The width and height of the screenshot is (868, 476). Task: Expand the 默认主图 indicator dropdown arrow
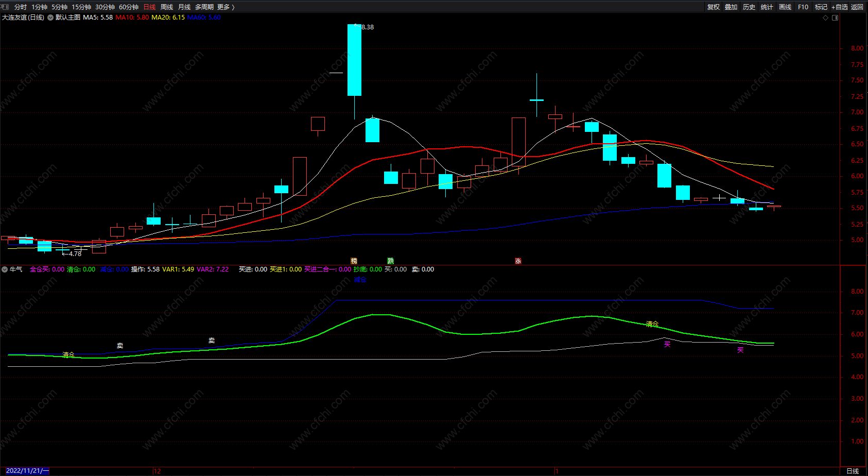pyautogui.click(x=50, y=18)
